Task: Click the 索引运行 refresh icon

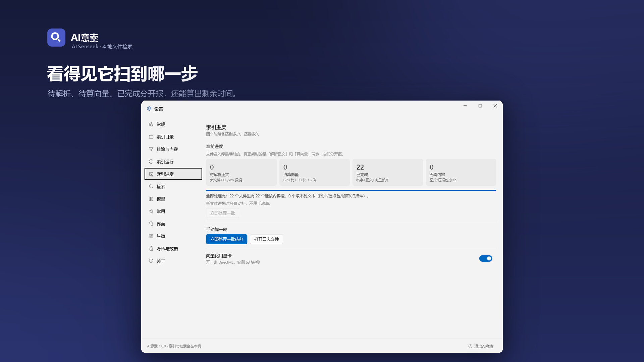Action: coord(151,162)
